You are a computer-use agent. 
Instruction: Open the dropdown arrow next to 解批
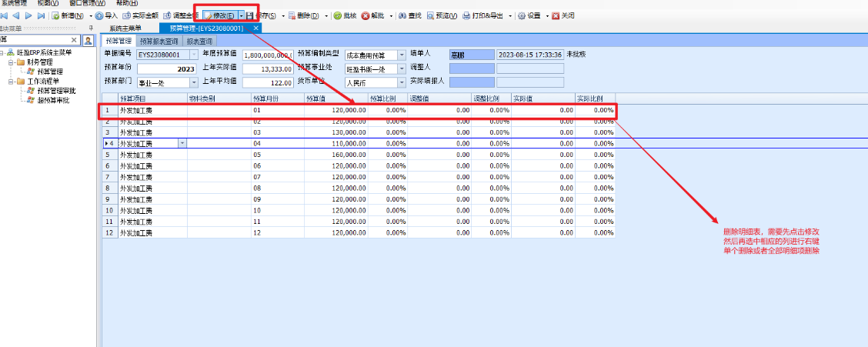coord(392,16)
